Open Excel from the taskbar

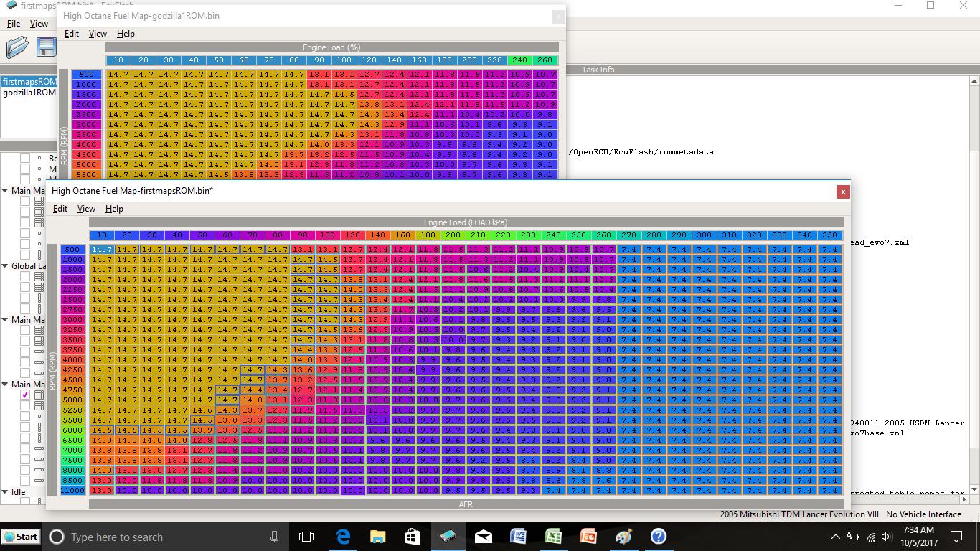point(552,537)
